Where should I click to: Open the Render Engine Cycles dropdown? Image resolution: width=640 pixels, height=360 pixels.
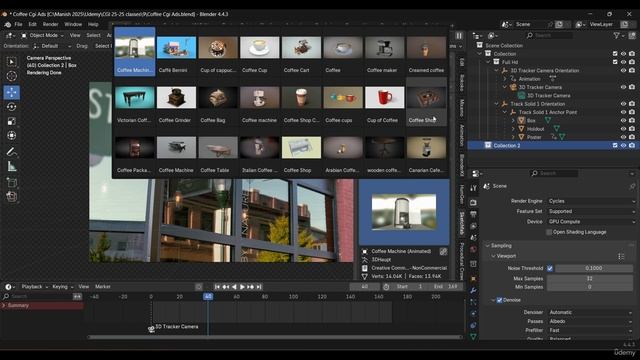[591, 201]
